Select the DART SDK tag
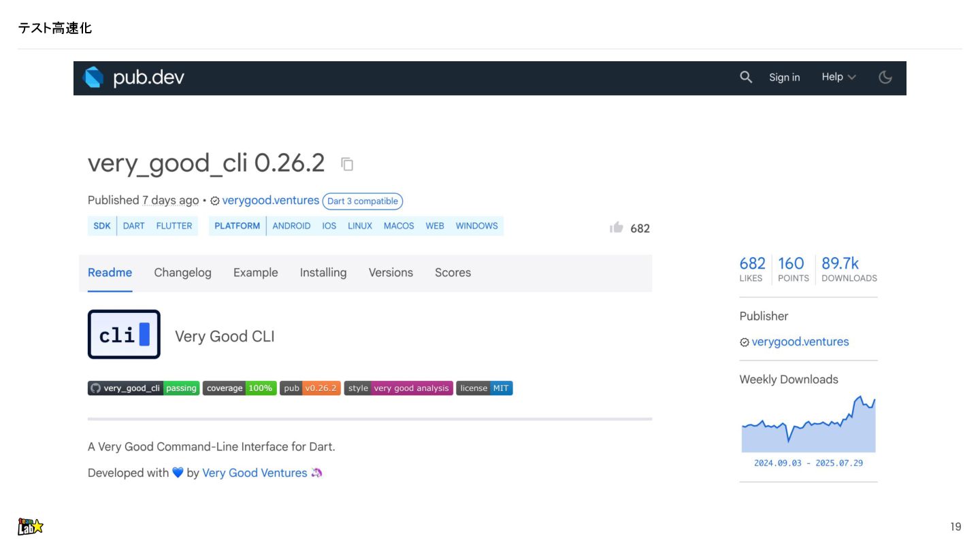 click(x=133, y=226)
